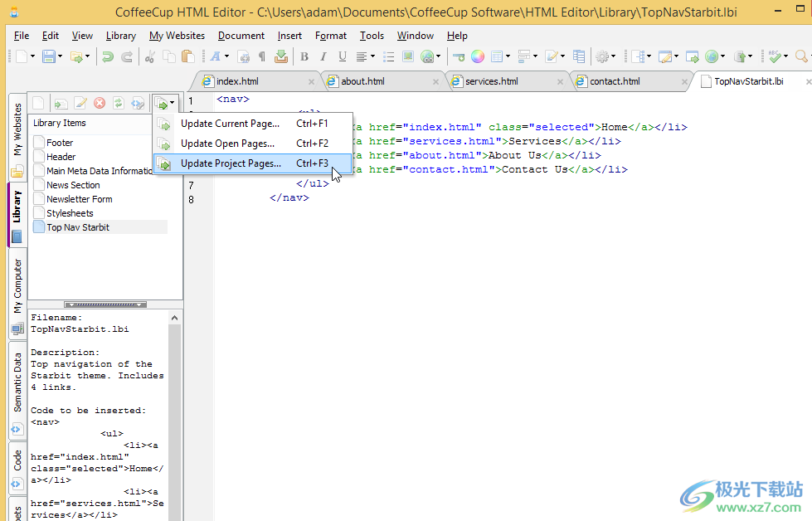Click the gear settings icon in toolbar
This screenshot has height=521, width=812.
point(602,56)
